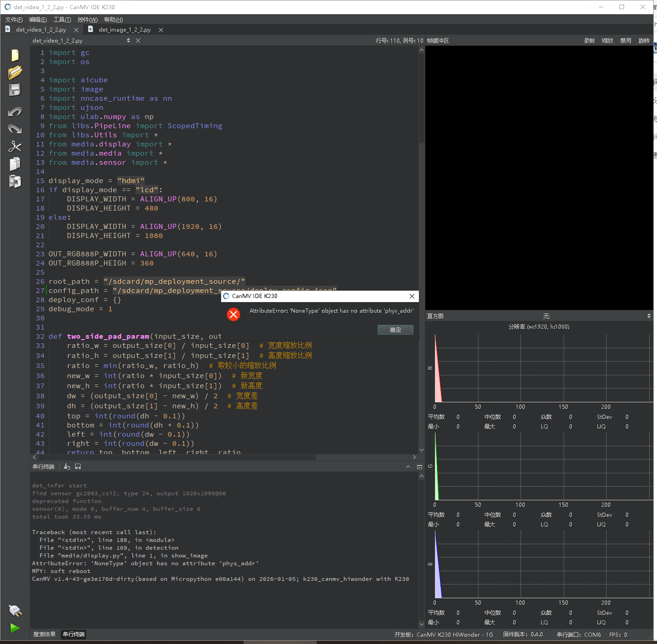Switch to the det_image_1_2_2.py tab

click(x=125, y=30)
